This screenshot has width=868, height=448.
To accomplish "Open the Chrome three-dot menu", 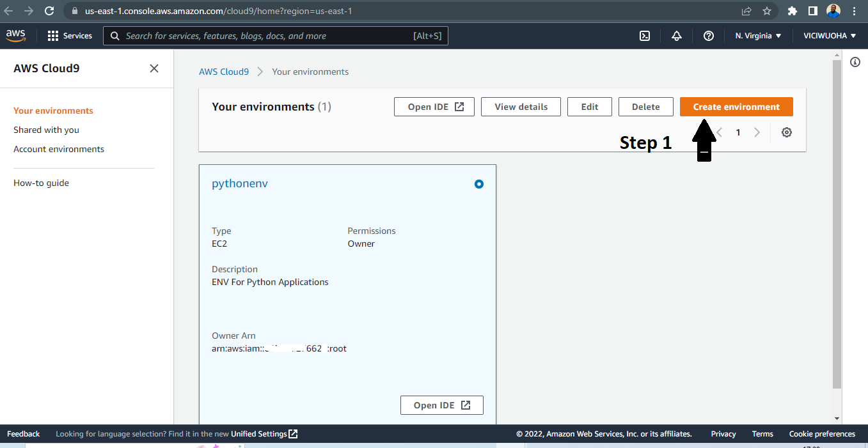I will 855,11.
